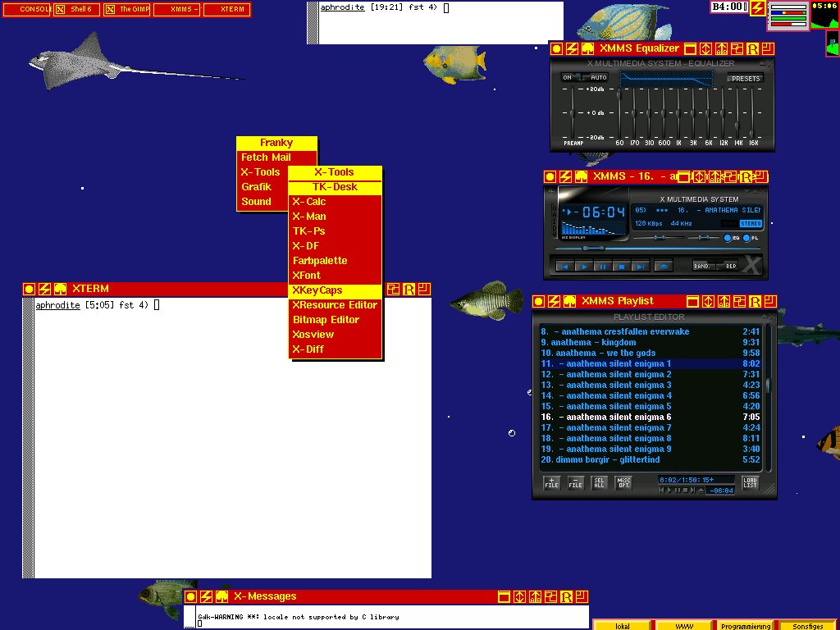Click the R icon on the X-Messages titlebar

(x=566, y=597)
